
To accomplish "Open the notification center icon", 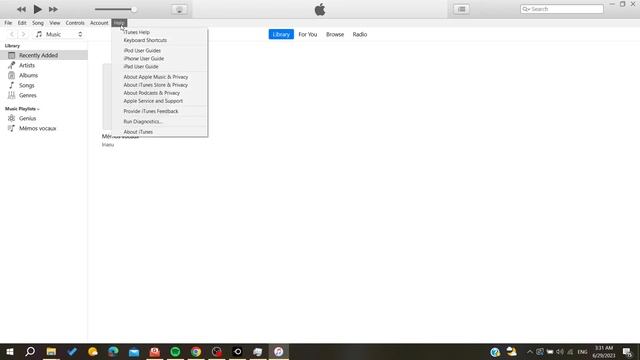I will pyautogui.click(x=627, y=351).
